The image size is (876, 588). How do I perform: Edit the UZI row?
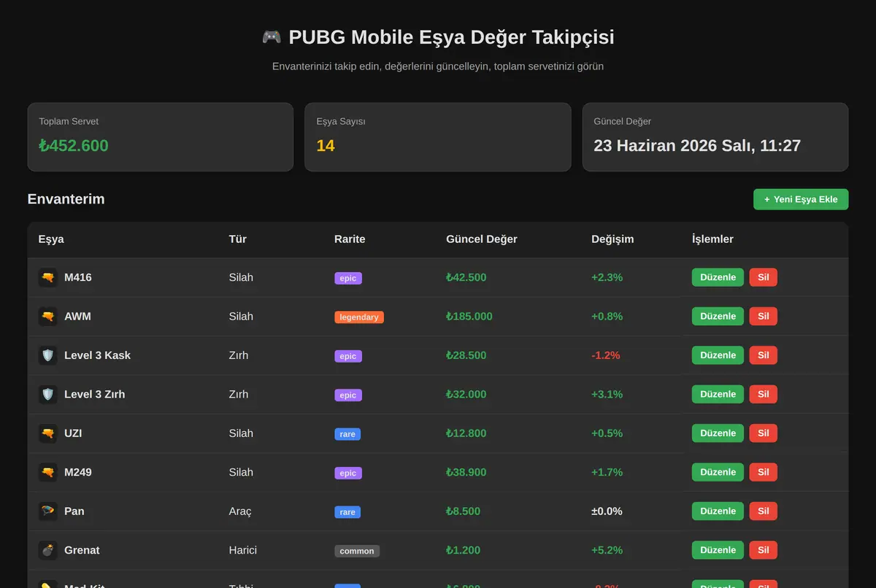718,433
